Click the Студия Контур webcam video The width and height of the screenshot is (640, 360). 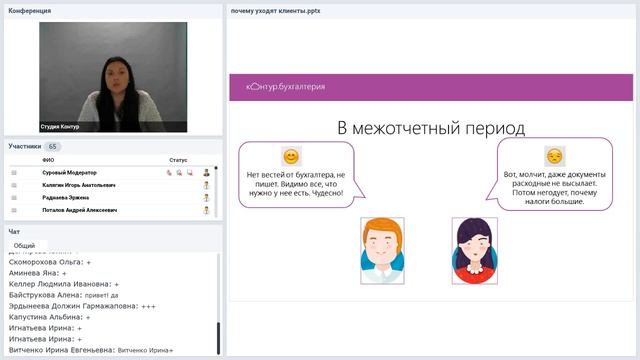click(113, 77)
